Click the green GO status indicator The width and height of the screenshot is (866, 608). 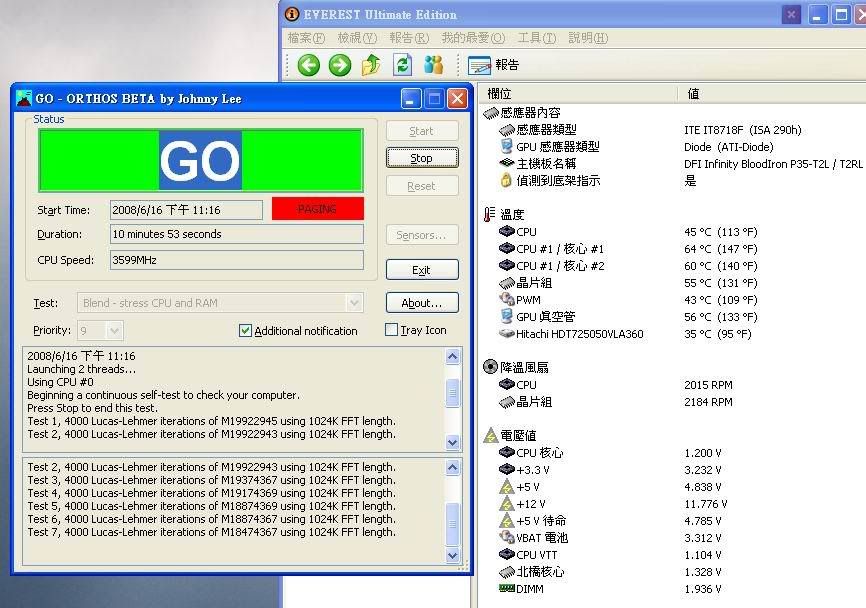tap(200, 161)
